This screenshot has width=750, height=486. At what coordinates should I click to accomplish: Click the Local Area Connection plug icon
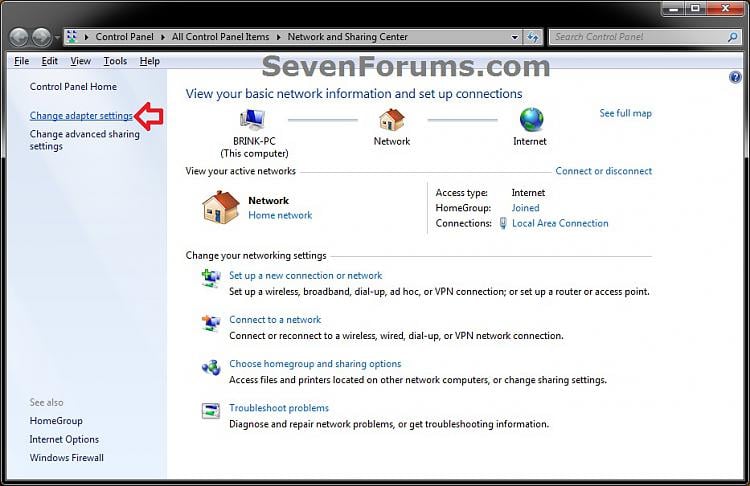pos(503,223)
